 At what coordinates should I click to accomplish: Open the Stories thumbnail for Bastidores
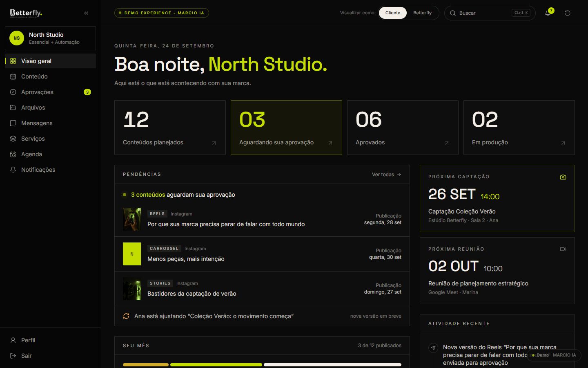[x=132, y=289]
